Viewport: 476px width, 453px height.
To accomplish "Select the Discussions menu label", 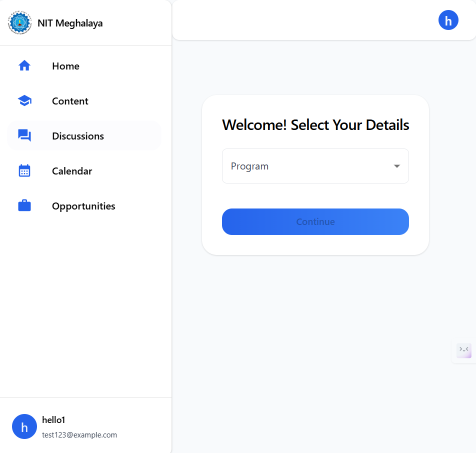I will coord(78,136).
